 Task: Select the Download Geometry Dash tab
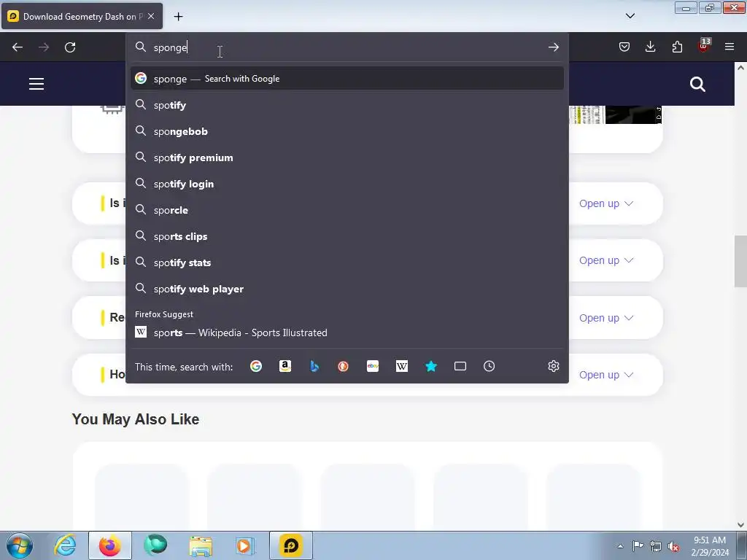point(82,16)
